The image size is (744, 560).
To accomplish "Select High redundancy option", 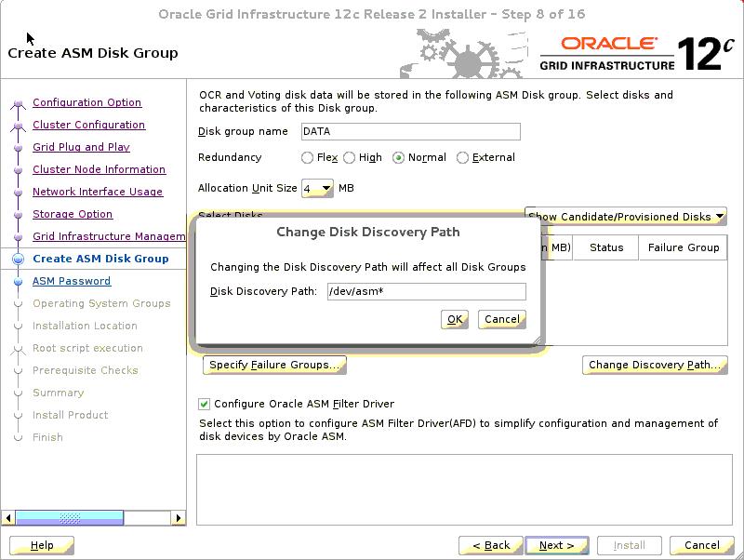I will (x=350, y=157).
